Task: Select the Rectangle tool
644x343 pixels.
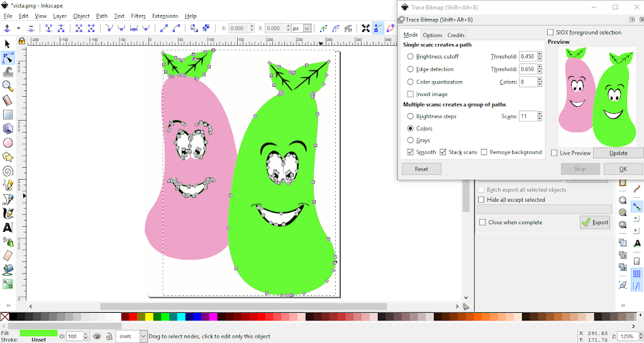Action: (x=8, y=114)
